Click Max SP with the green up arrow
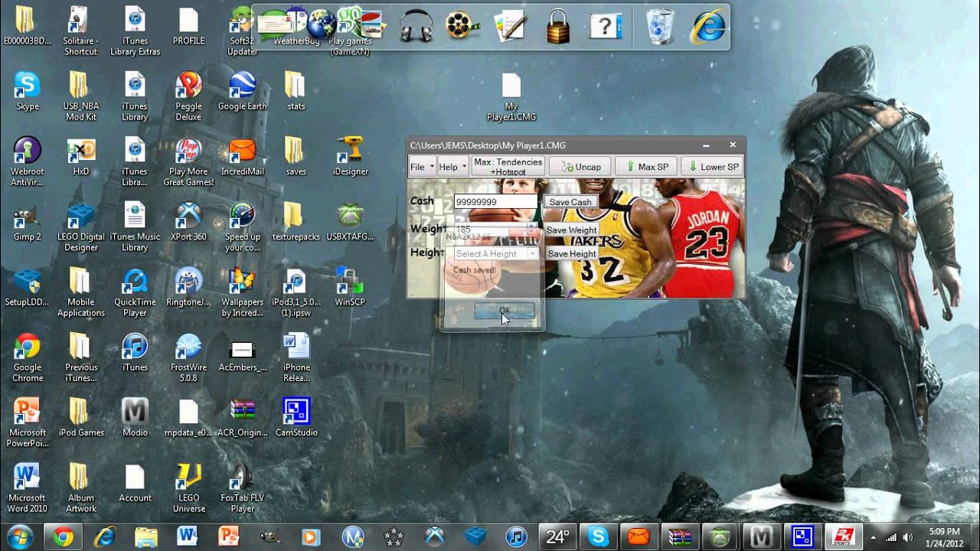980x551 pixels. (x=646, y=167)
